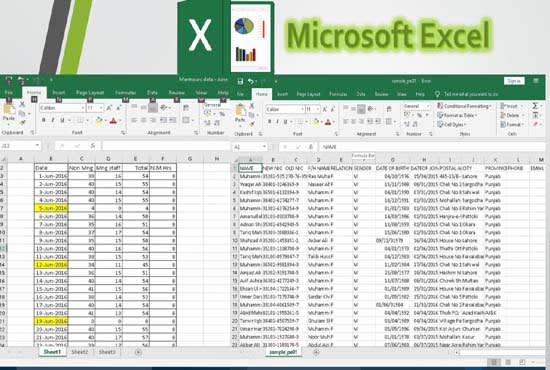This screenshot has width=550, height=370.
Task: Click Paste in the sample.pe01 window
Action: [x=240, y=114]
